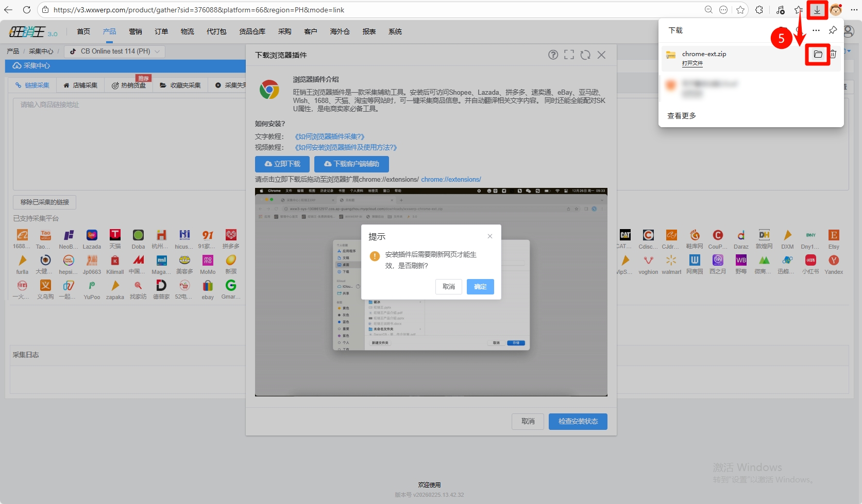Switch to the 热销货盘 tab
The height and width of the screenshot is (504, 862).
coord(129,85)
